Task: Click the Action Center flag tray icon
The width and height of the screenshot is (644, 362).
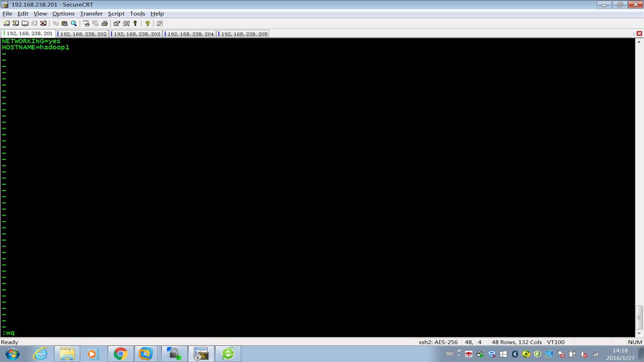Action: [561, 354]
